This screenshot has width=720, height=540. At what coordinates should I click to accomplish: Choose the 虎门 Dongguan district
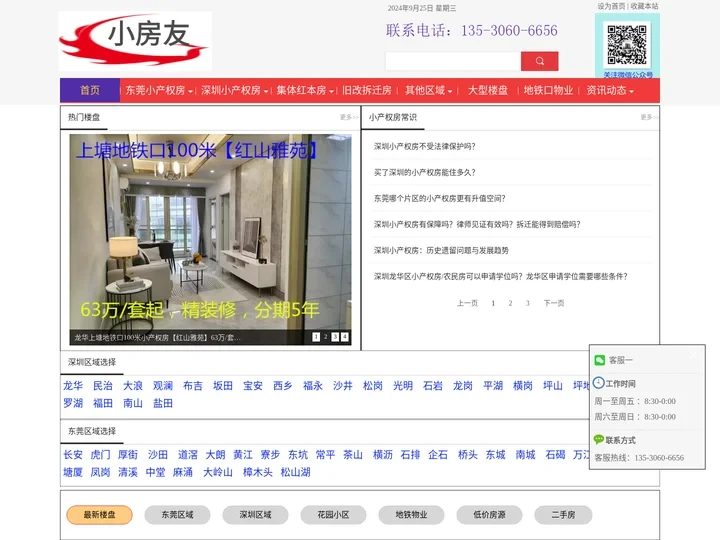101,455
